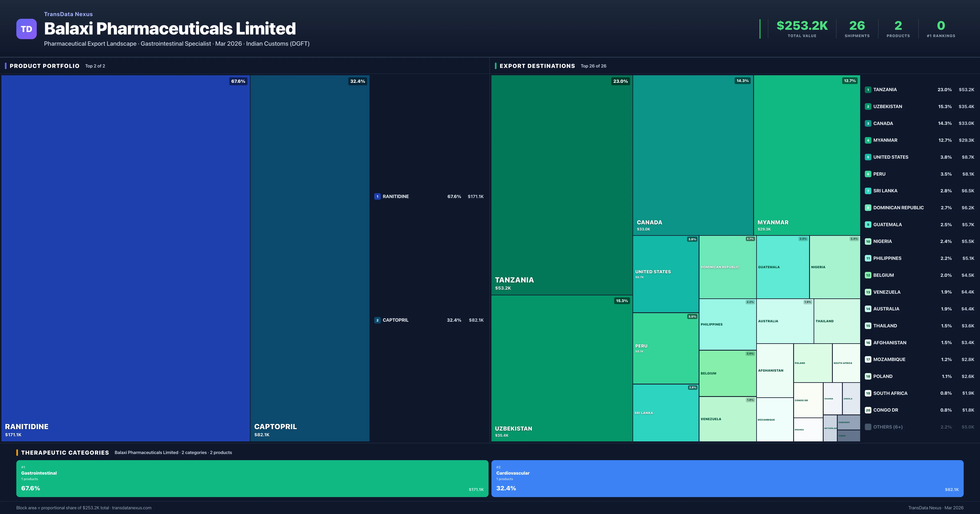Click Uzbekistan rank 2 legend badge
The height and width of the screenshot is (514, 980).
[868, 106]
